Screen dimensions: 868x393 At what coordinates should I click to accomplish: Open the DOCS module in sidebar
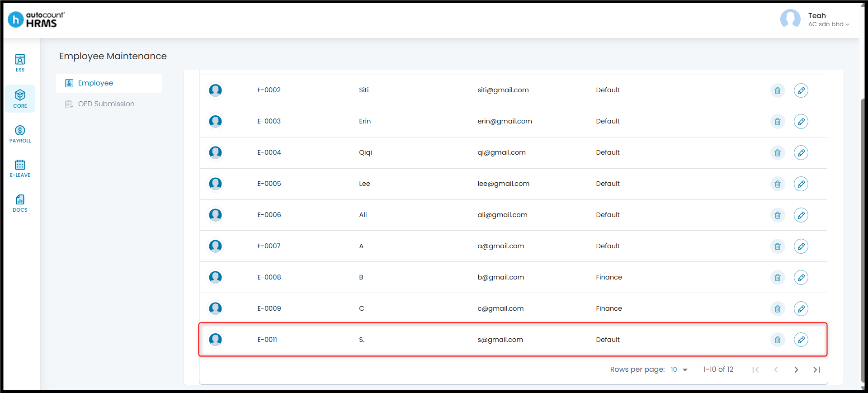pyautogui.click(x=20, y=204)
